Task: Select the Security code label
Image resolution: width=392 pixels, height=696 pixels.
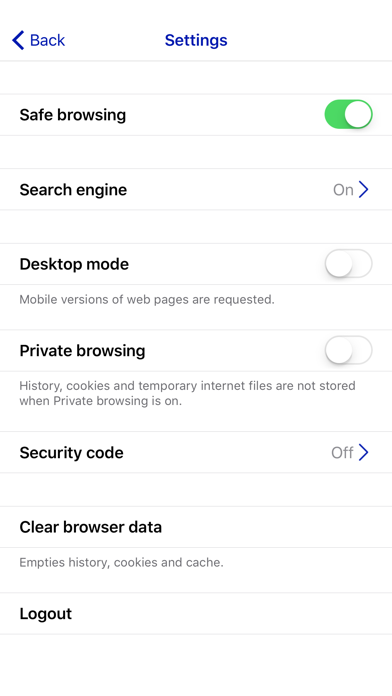Action: point(71,453)
